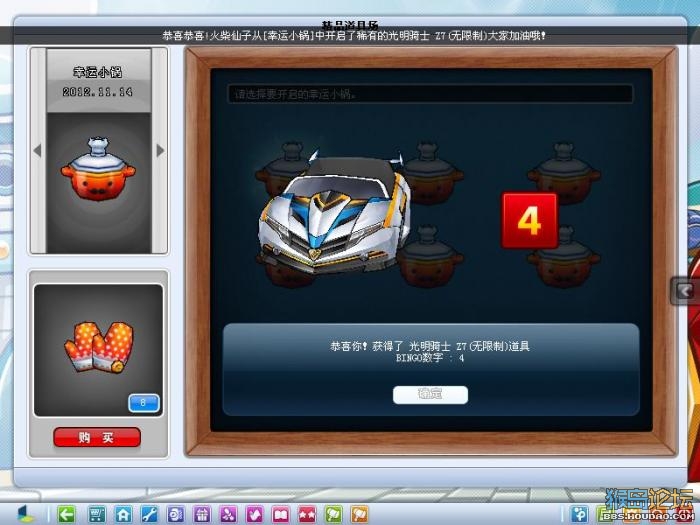This screenshot has width=700, height=525.
Task: Pick the bottom-middle dimmed pot
Action: coord(429,256)
